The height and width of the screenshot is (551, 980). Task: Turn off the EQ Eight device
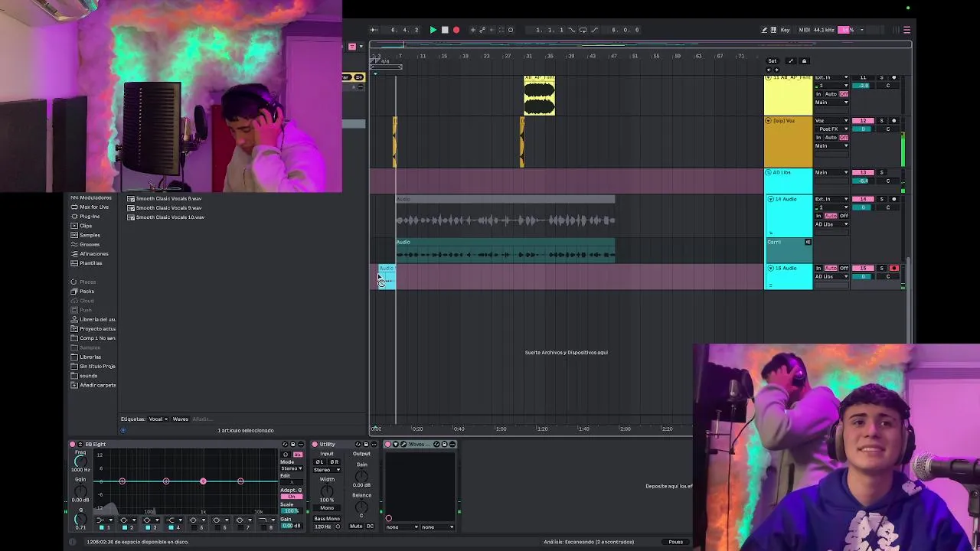pos(73,444)
